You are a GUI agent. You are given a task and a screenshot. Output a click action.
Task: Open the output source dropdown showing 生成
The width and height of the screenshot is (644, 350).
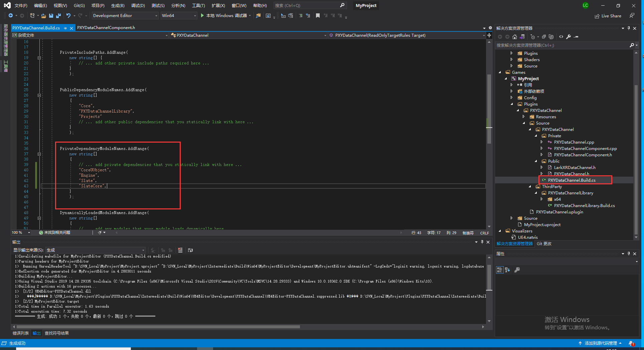[x=95, y=250]
